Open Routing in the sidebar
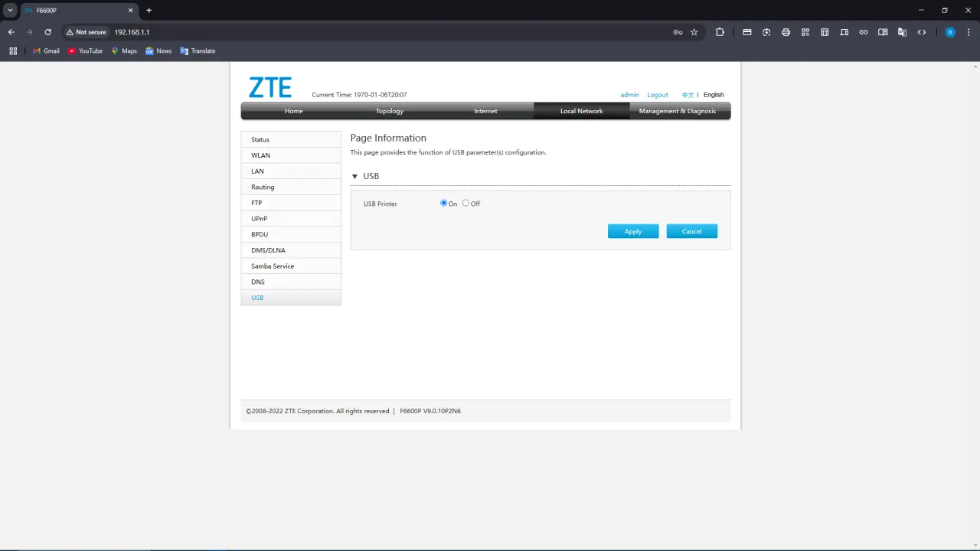Viewport: 980px width, 551px height. click(x=291, y=187)
